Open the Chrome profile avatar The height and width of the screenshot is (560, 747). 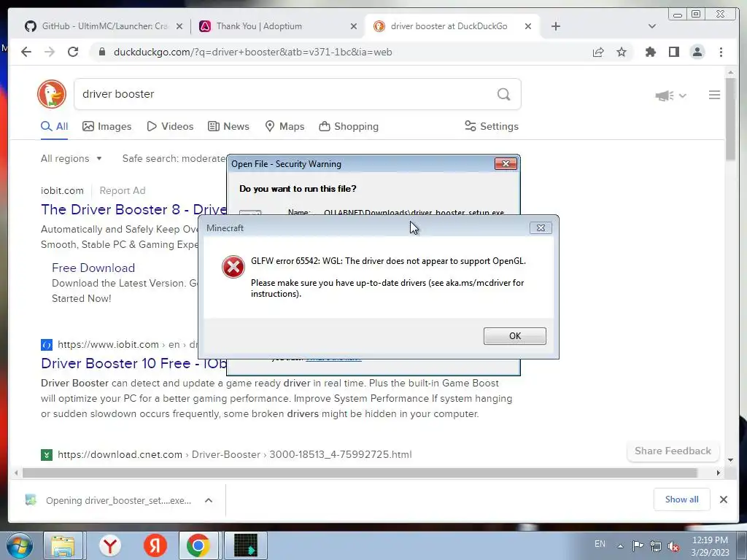click(697, 52)
